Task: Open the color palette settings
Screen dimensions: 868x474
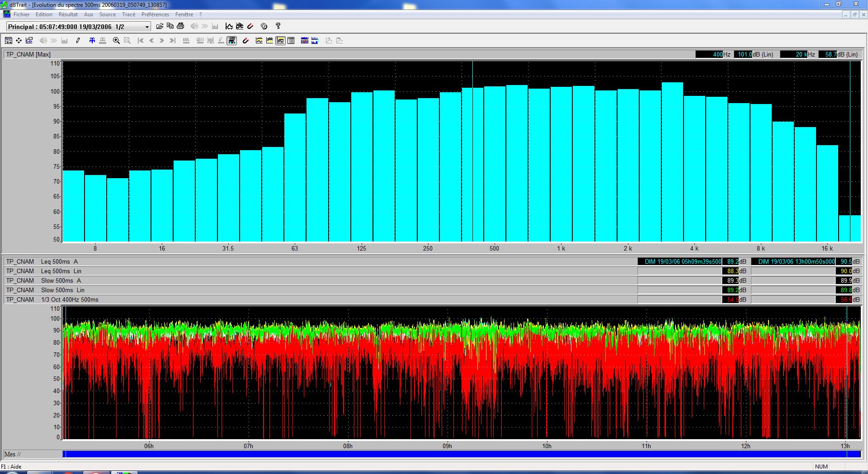Action: (264, 26)
